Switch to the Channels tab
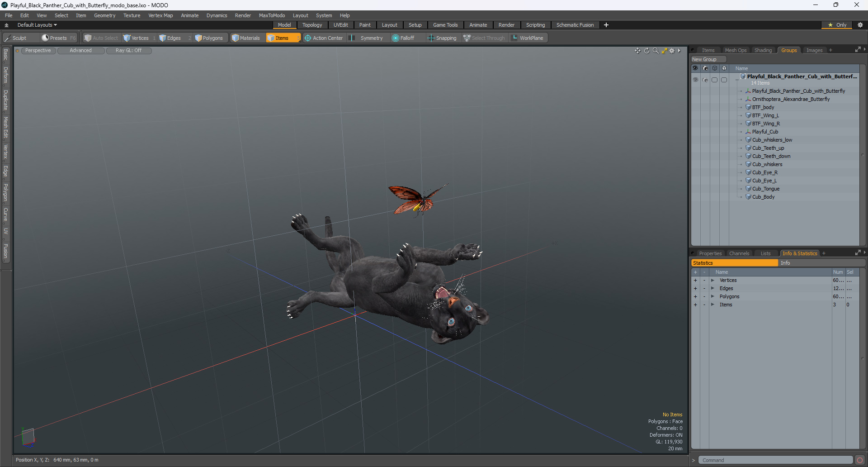868x467 pixels. [739, 253]
